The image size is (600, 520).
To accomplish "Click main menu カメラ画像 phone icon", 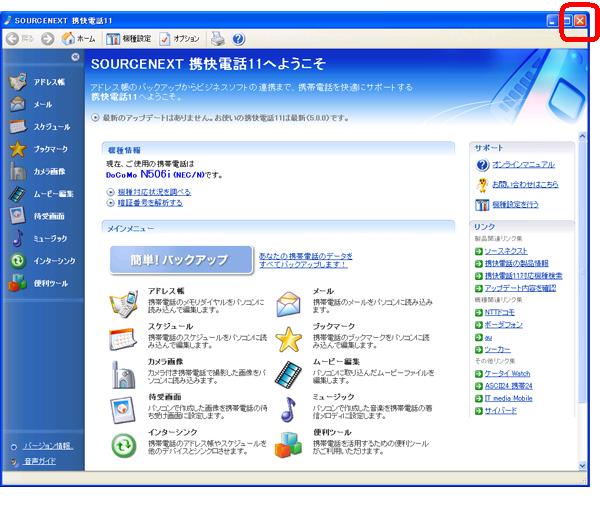I will (123, 375).
